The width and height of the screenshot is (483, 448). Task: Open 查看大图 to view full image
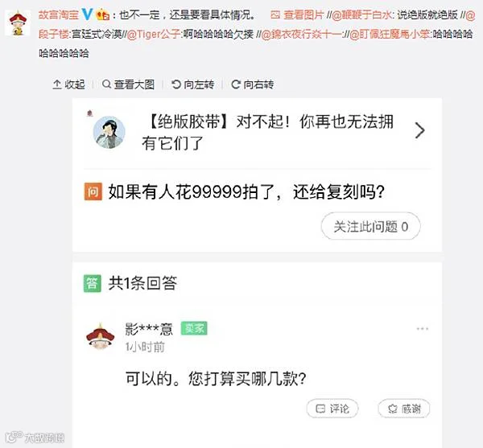tap(128, 84)
